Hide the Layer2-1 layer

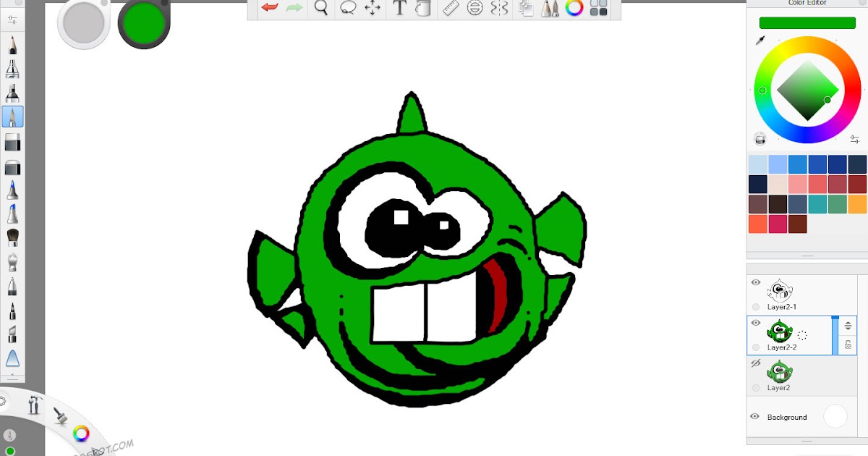pyautogui.click(x=756, y=282)
